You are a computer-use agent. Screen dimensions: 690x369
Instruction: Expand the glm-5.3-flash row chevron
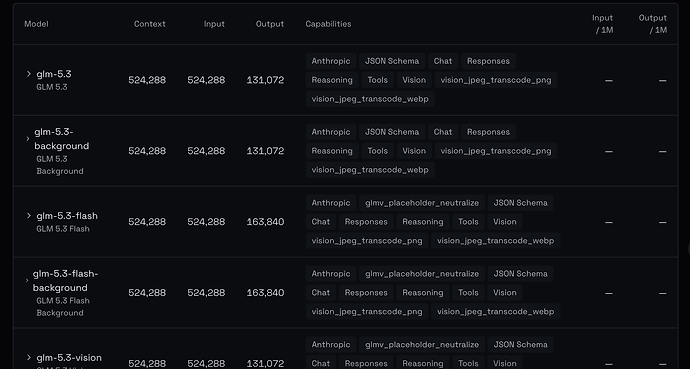coord(29,216)
